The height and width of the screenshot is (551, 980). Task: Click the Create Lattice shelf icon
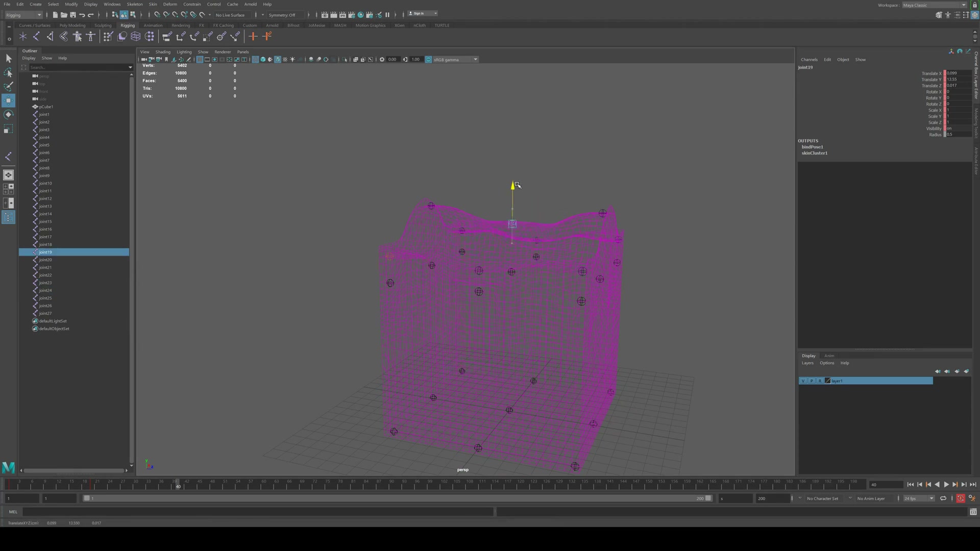pos(136,36)
